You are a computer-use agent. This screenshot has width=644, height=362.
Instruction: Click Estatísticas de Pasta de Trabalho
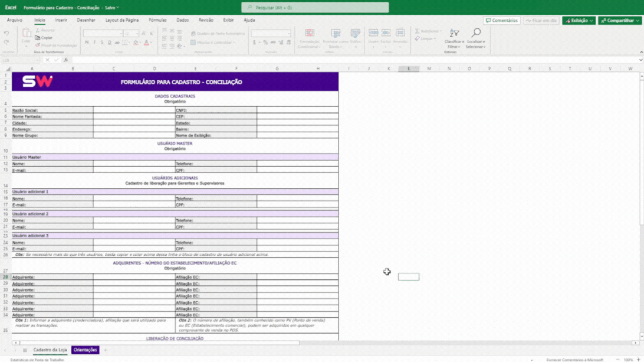pyautogui.click(x=37, y=360)
